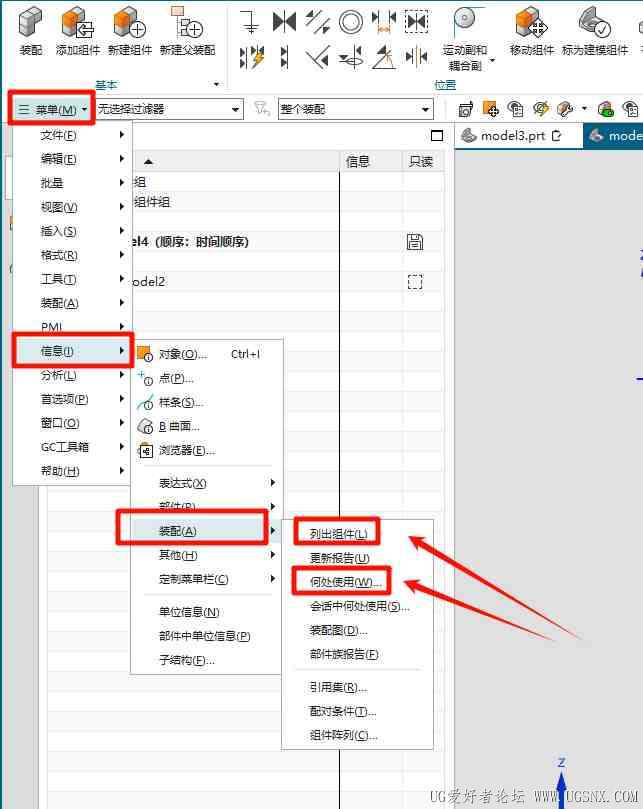
Task: Click the selection filter funnel icon
Action: (x=262, y=109)
